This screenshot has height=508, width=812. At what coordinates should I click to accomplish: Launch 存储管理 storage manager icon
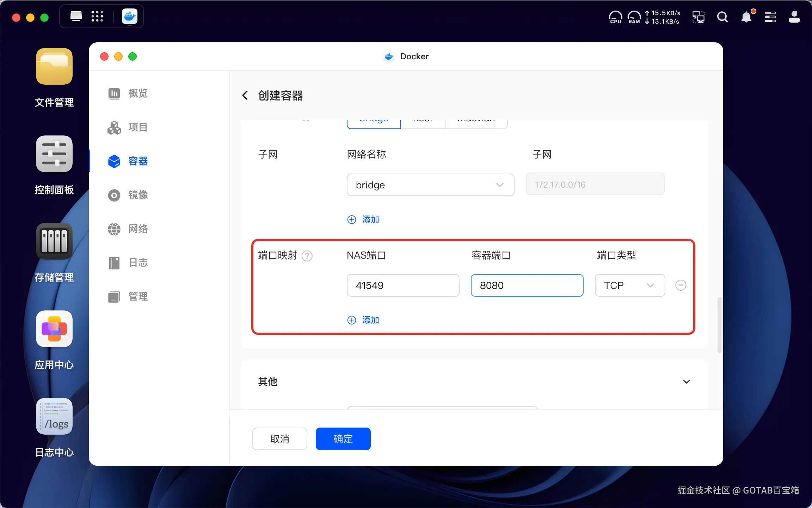[x=54, y=242]
